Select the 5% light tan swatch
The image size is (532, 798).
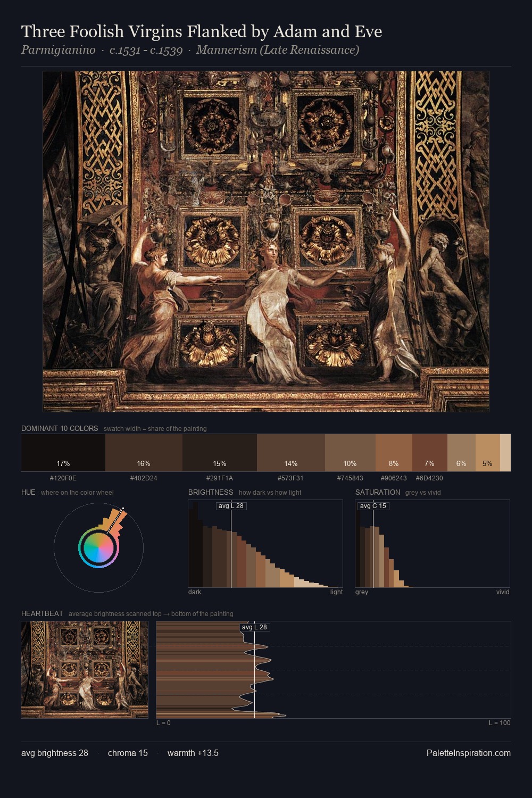coord(488,453)
